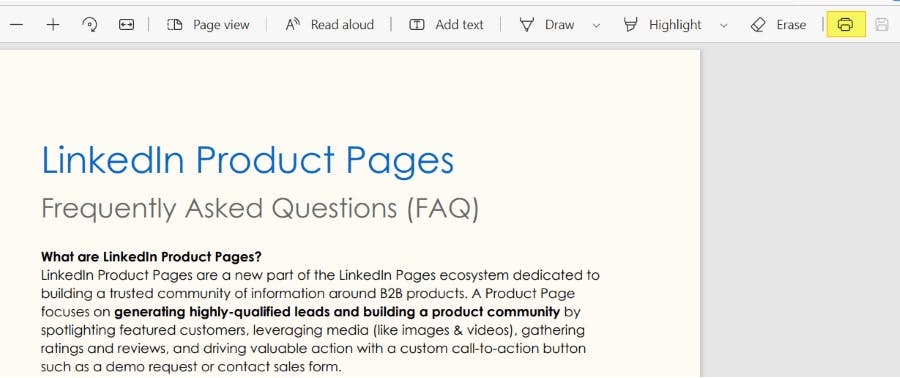
Task: Click the Erase eraser icon
Action: point(758,25)
